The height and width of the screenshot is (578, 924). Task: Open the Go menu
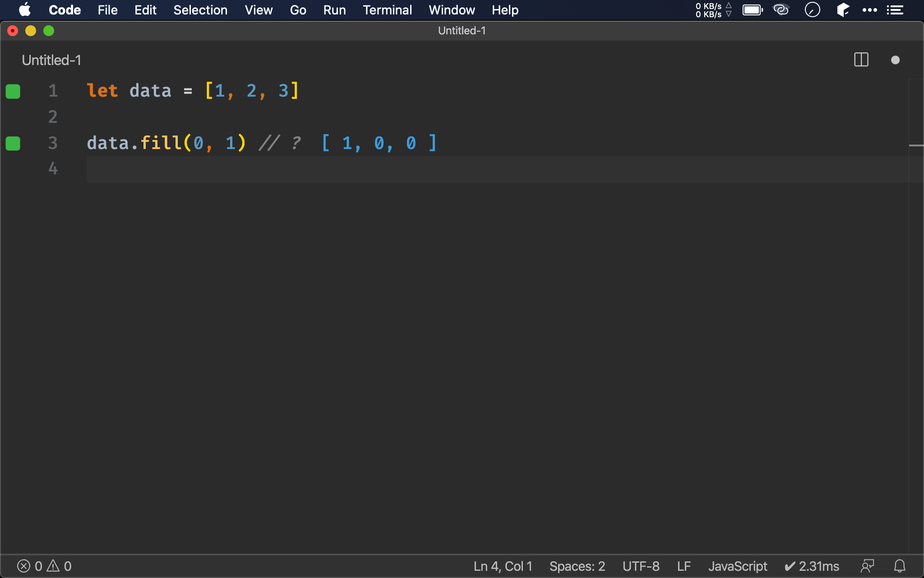click(298, 10)
